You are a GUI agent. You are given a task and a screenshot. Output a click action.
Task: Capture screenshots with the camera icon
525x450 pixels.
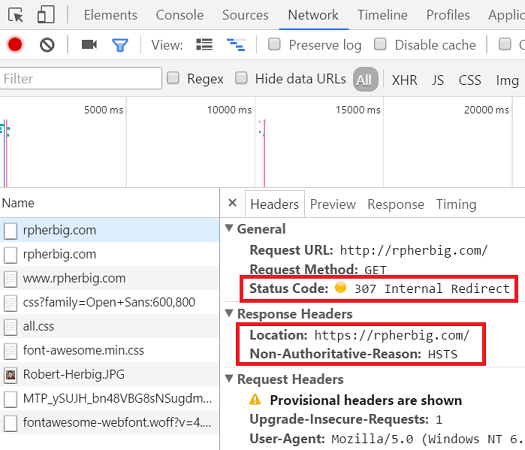pos(89,45)
